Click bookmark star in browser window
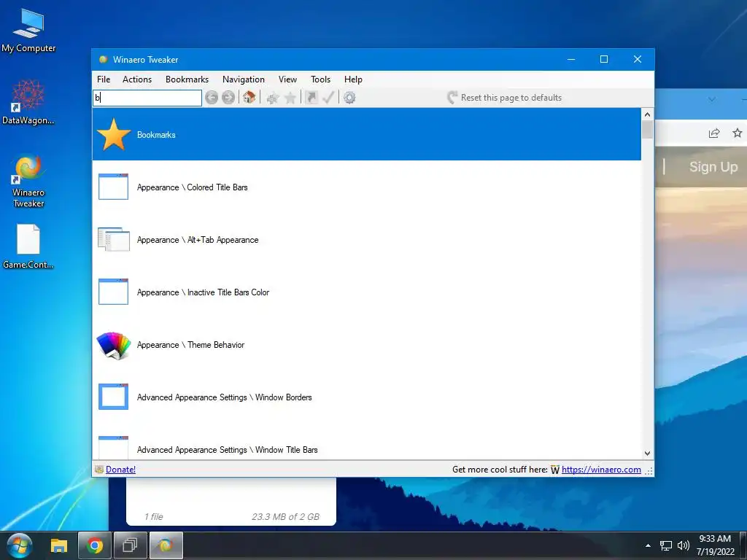 [738, 133]
